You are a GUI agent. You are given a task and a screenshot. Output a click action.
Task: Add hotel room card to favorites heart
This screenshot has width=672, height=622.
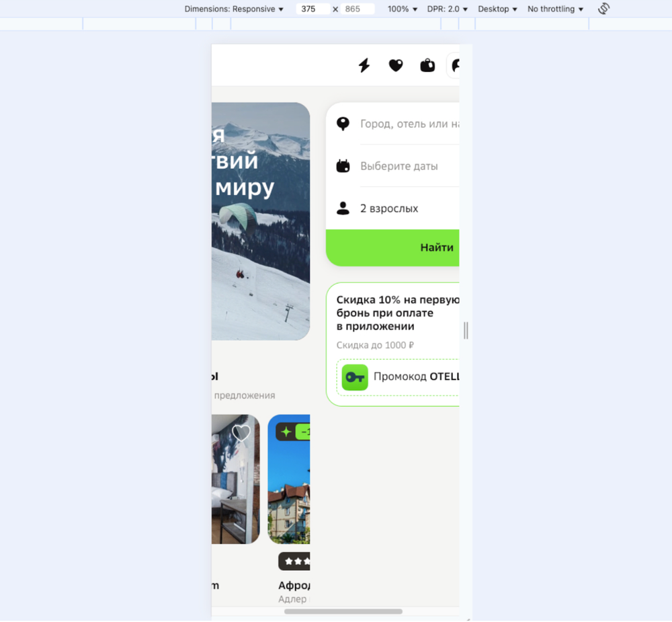click(x=241, y=433)
